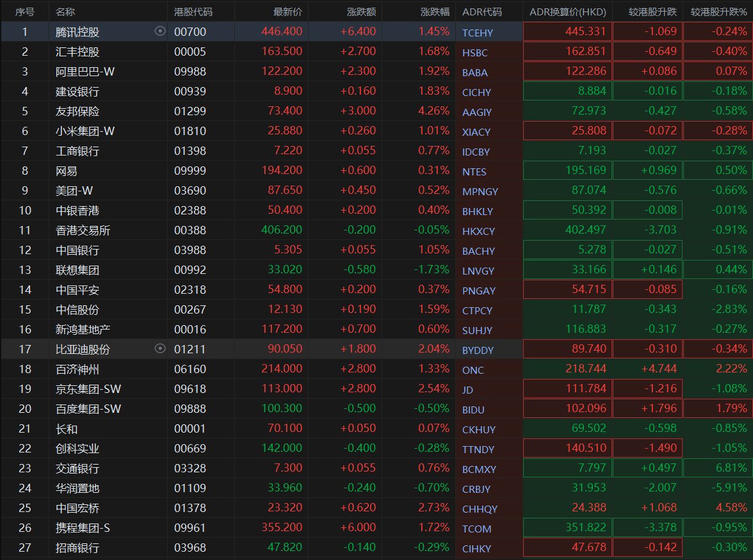Select 招商银行 stock name
Image resolution: width=753 pixels, height=560 pixels.
(77, 548)
